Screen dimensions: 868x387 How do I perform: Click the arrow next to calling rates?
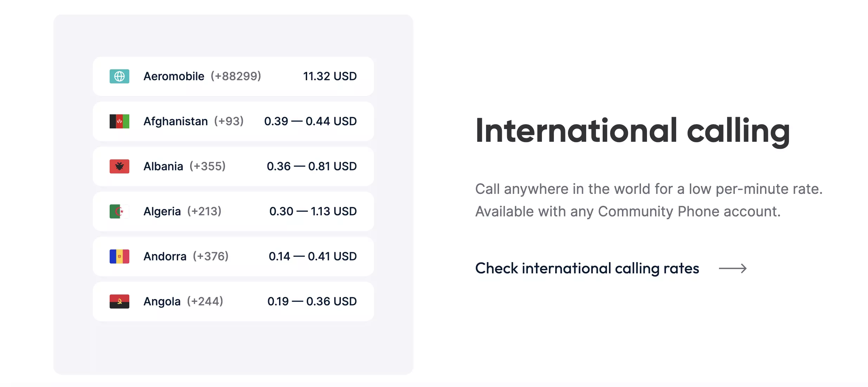[x=732, y=268]
